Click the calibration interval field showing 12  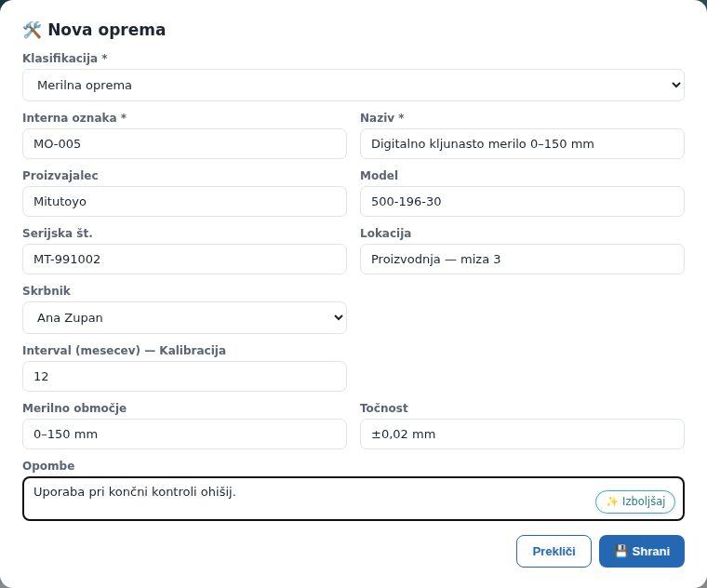[184, 377]
